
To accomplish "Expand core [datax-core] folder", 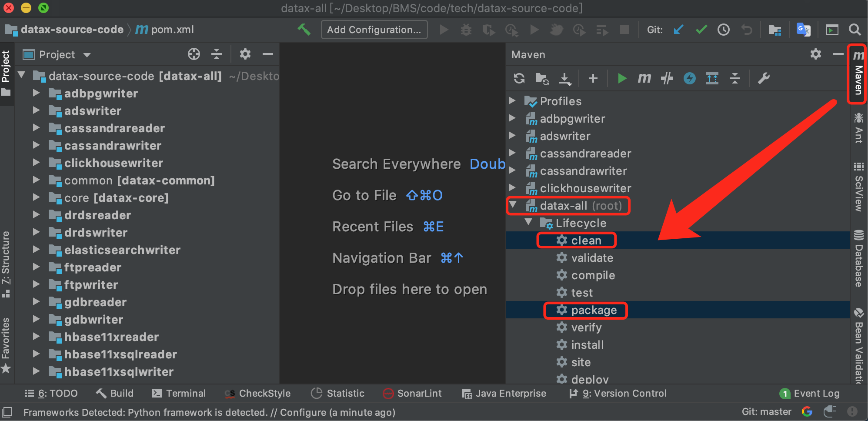I will (x=37, y=197).
